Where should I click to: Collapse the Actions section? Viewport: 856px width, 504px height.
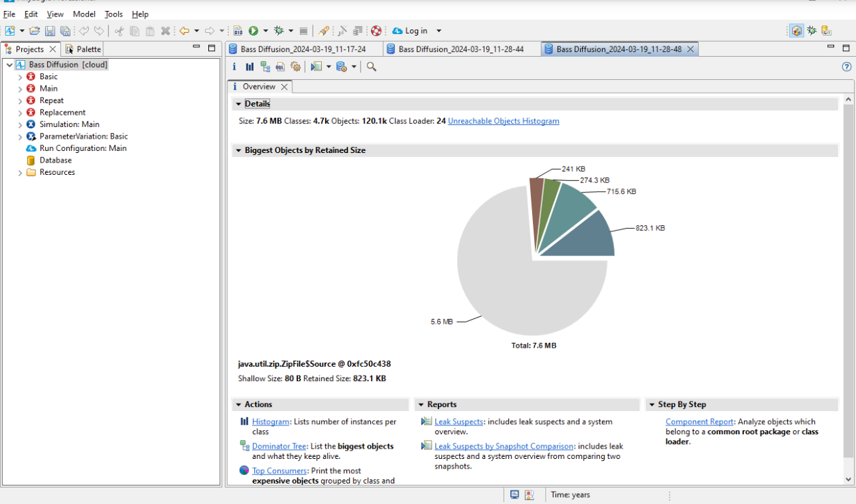(238, 404)
